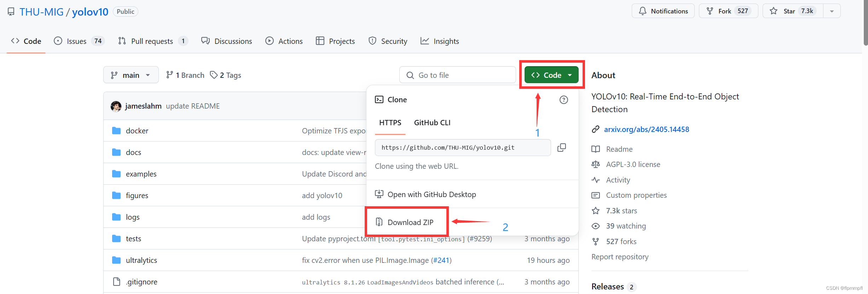
Task: Click the 'add yolov10' commit message
Action: pyautogui.click(x=322, y=196)
